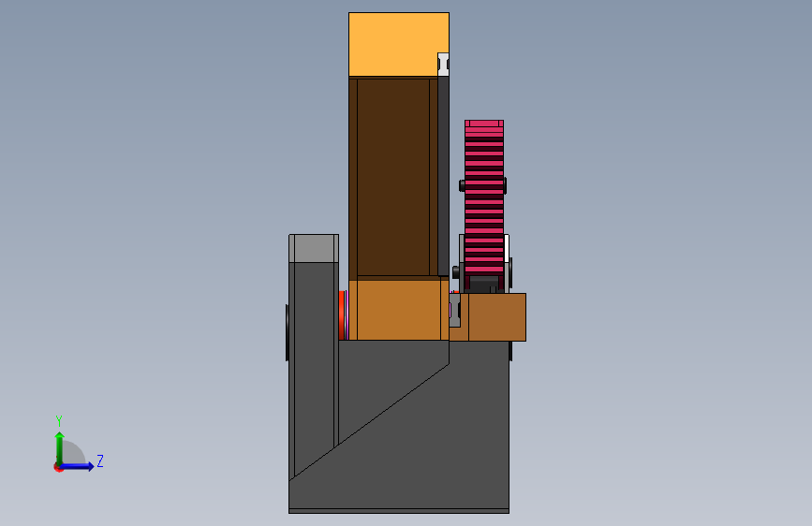Select the thin bottom base plate strip
The width and height of the screenshot is (812, 526).
tap(399, 511)
